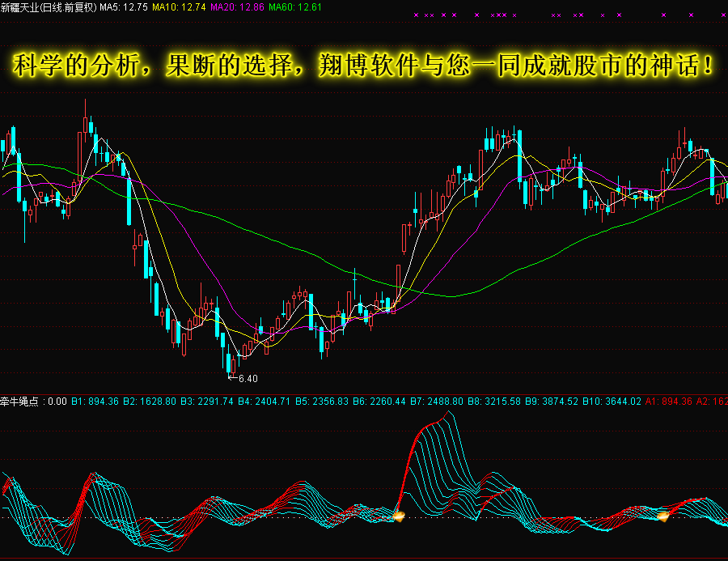Select the MA20: 12.86 indicator label

pyautogui.click(x=237, y=7)
